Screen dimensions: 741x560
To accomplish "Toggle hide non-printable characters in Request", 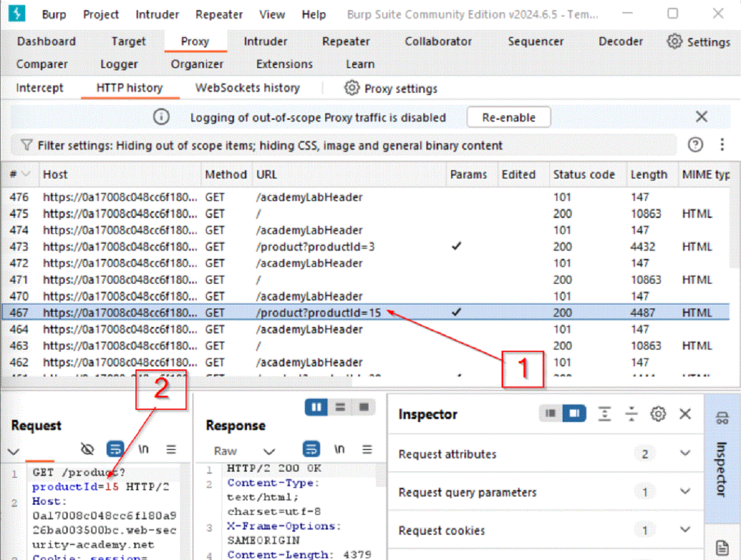I will click(87, 449).
